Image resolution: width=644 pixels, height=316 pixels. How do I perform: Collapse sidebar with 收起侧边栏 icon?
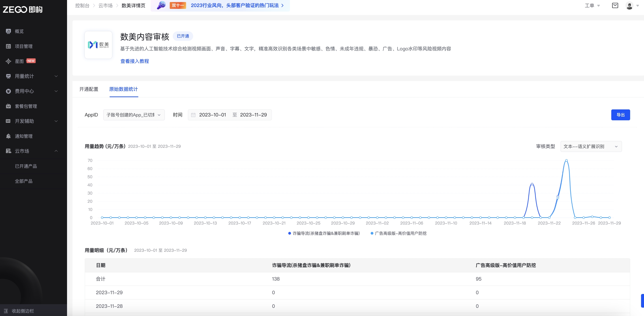[6, 311]
